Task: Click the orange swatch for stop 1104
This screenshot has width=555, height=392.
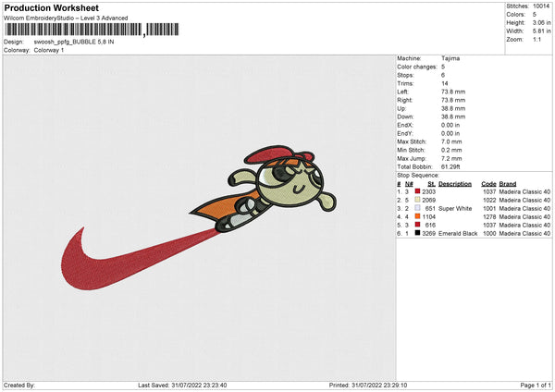Action: click(x=417, y=216)
